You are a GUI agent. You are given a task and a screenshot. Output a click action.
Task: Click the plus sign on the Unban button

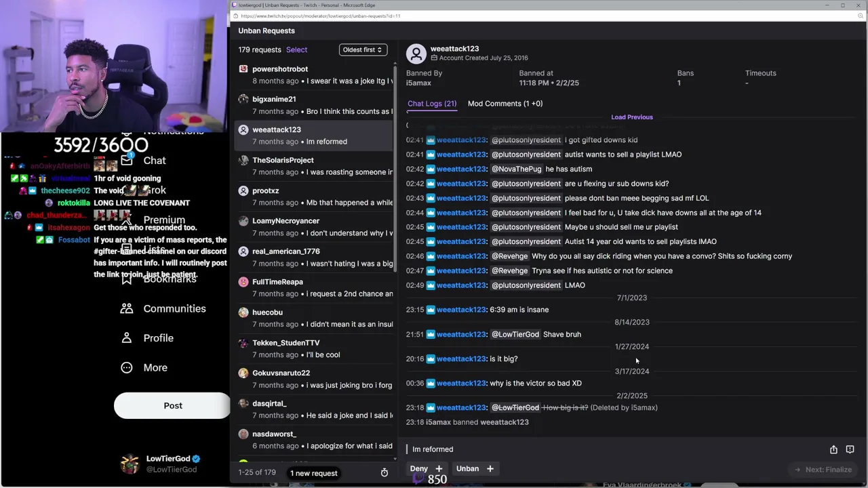[x=490, y=468]
